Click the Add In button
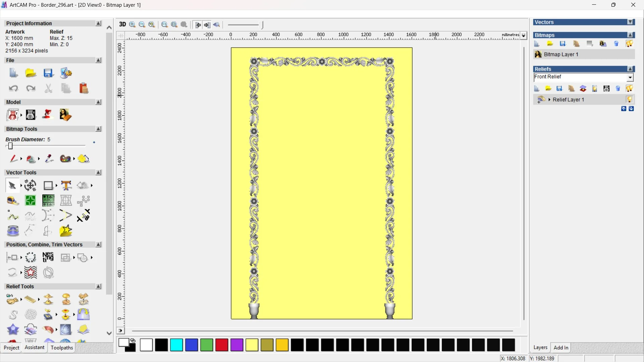The height and width of the screenshot is (362, 644). tap(561, 348)
